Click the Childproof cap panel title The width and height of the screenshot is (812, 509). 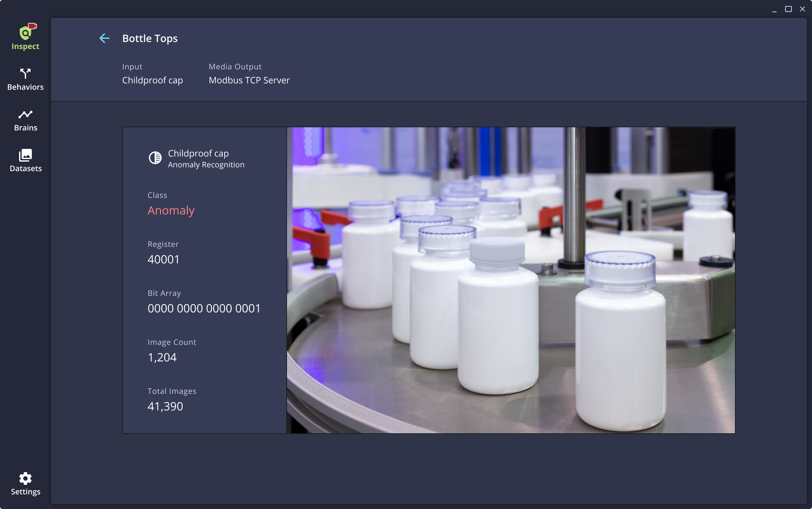click(198, 153)
